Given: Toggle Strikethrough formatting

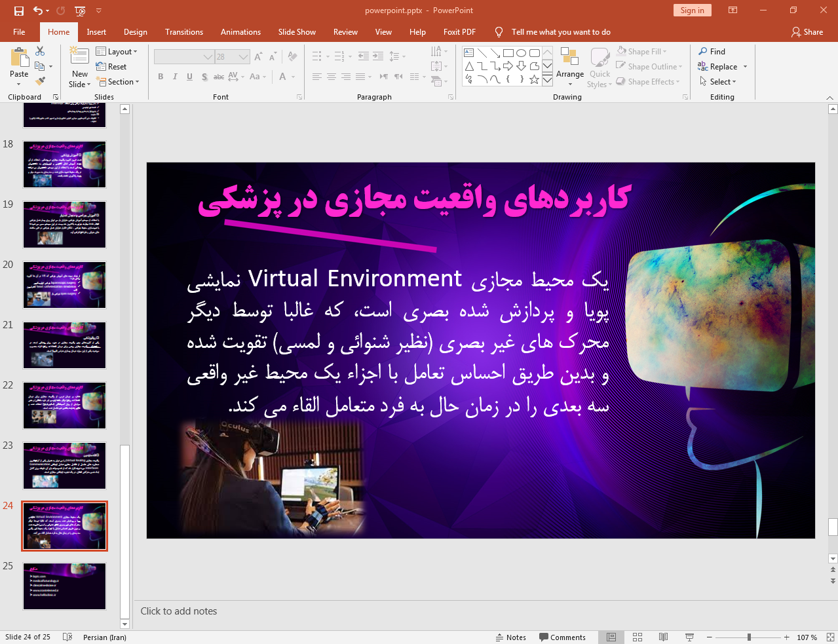Looking at the screenshot, I should pos(219,77).
